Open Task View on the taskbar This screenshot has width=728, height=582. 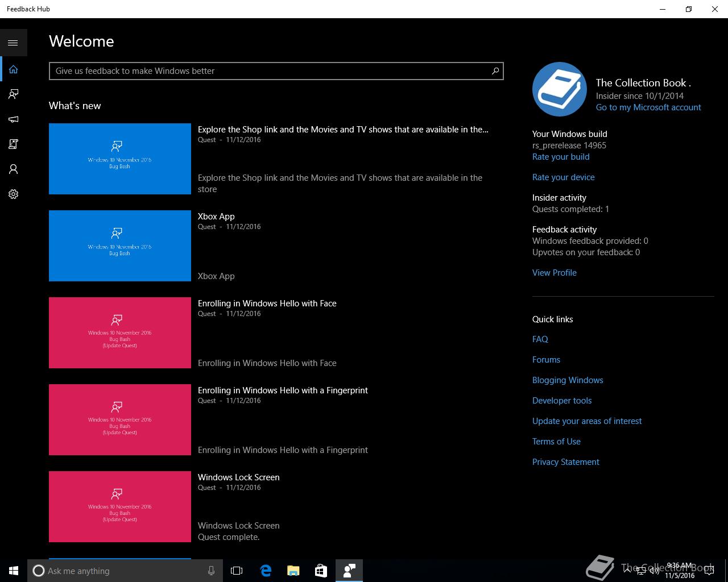(x=237, y=571)
